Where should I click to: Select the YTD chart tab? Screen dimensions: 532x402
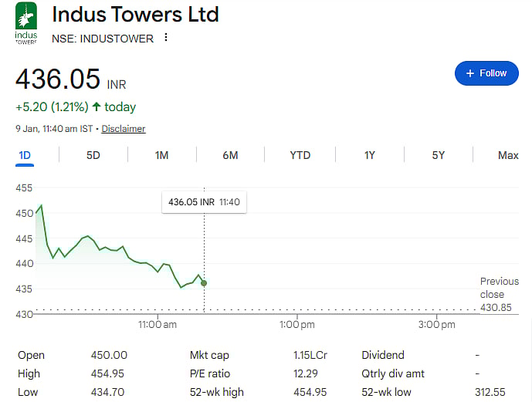(x=300, y=155)
